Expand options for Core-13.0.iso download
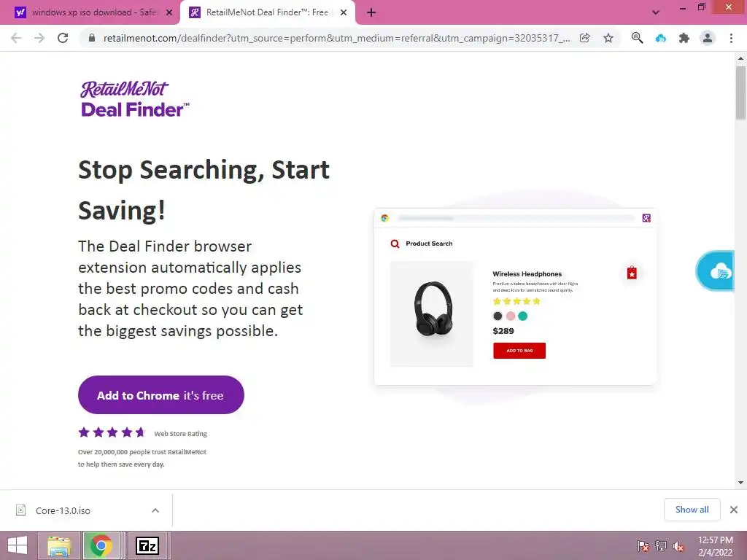 tap(155, 510)
